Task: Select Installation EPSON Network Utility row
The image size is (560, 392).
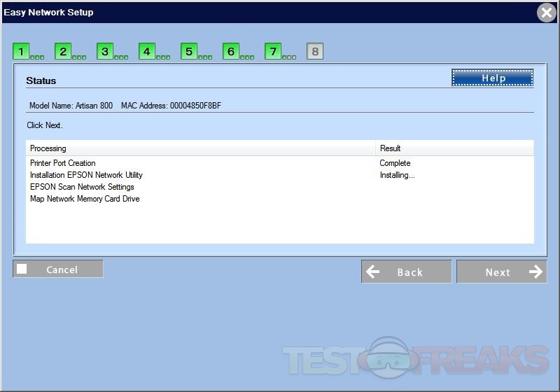Action: 86,175
